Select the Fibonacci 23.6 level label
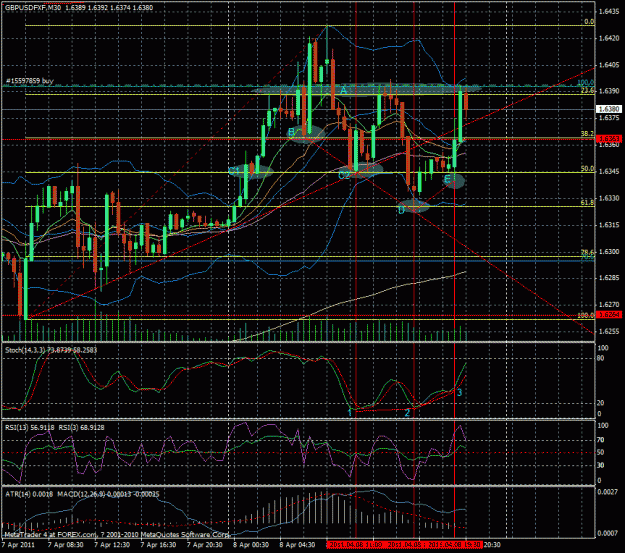Viewport: 625px width, 553px height. pyautogui.click(x=588, y=91)
